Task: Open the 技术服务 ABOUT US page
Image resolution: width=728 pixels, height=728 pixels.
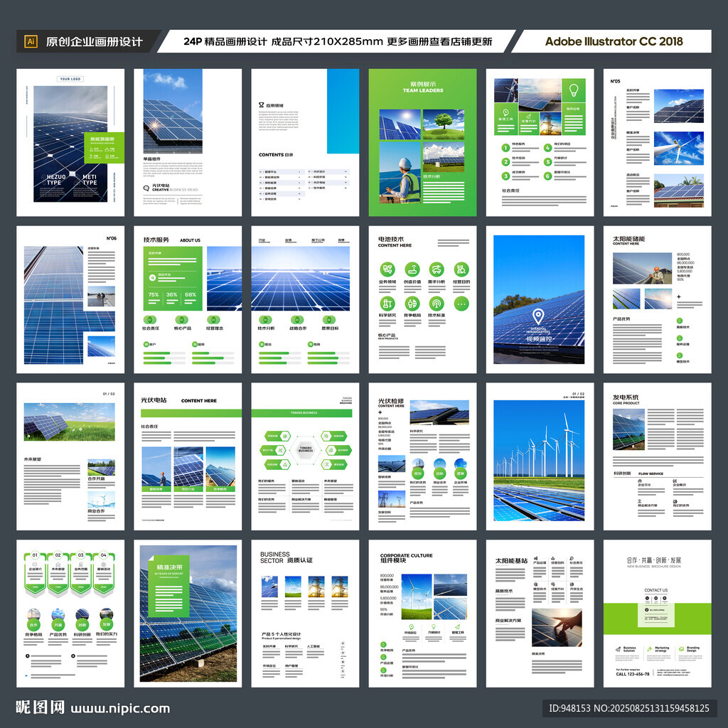Action: pos(188,299)
